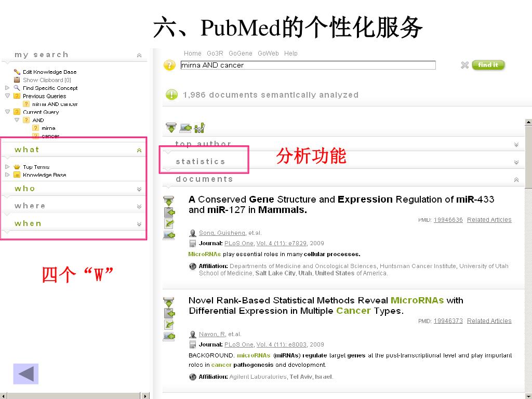The width and height of the screenshot is (532, 399).
Task: Click the clipboard icon of the miR-433 article
Action: click(x=169, y=212)
